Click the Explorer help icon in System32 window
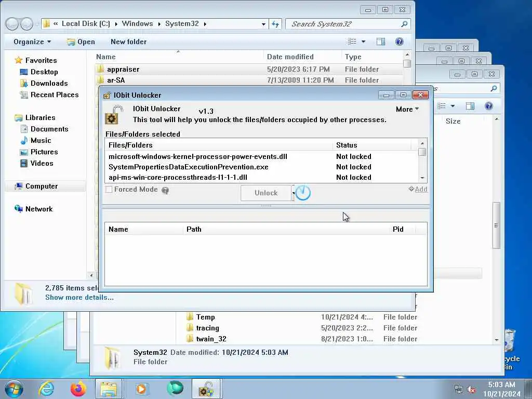The image size is (532, 399). point(400,42)
